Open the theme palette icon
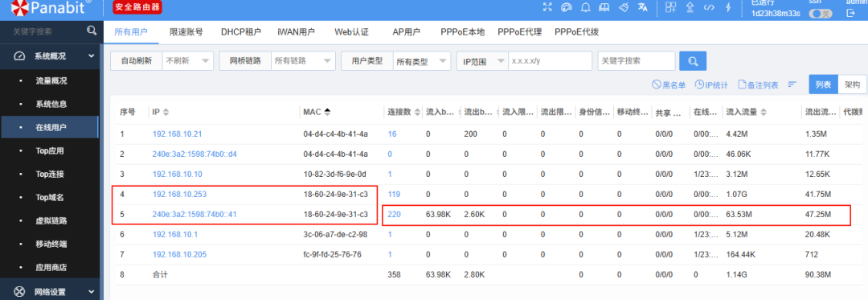868x300 pixels. (567, 7)
